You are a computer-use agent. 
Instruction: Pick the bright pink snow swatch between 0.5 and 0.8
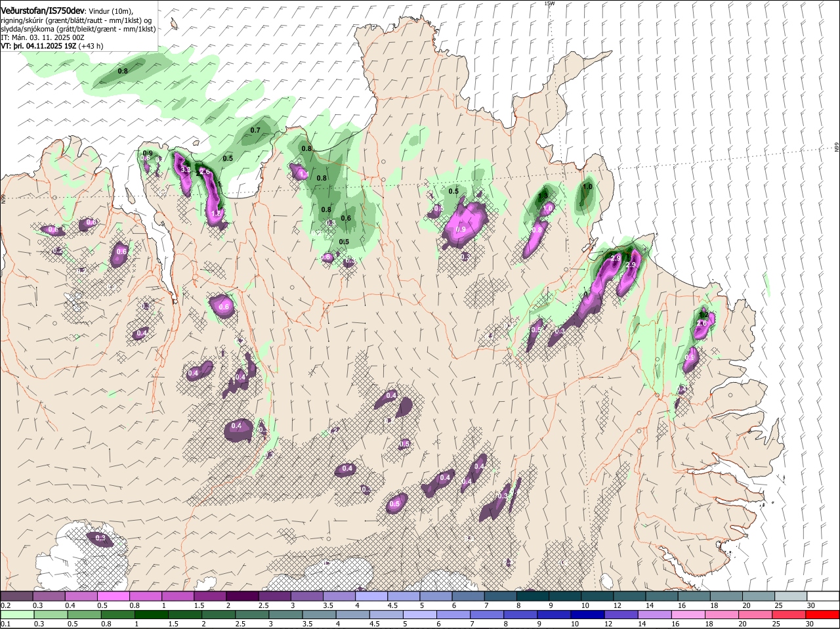pyautogui.click(x=114, y=596)
